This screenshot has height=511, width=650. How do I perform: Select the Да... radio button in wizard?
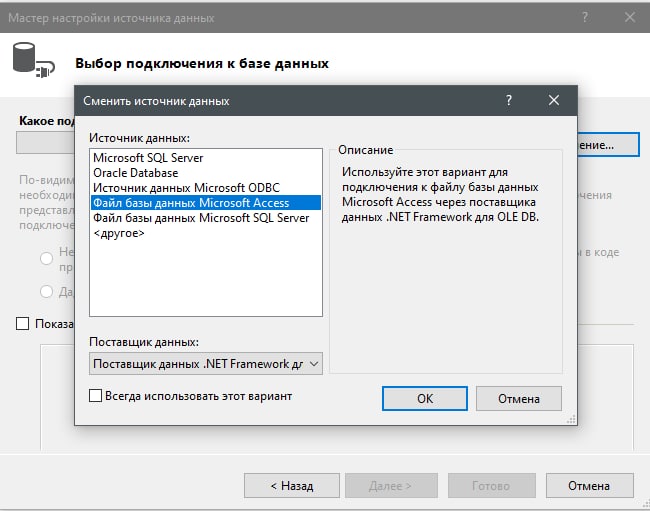[46, 291]
